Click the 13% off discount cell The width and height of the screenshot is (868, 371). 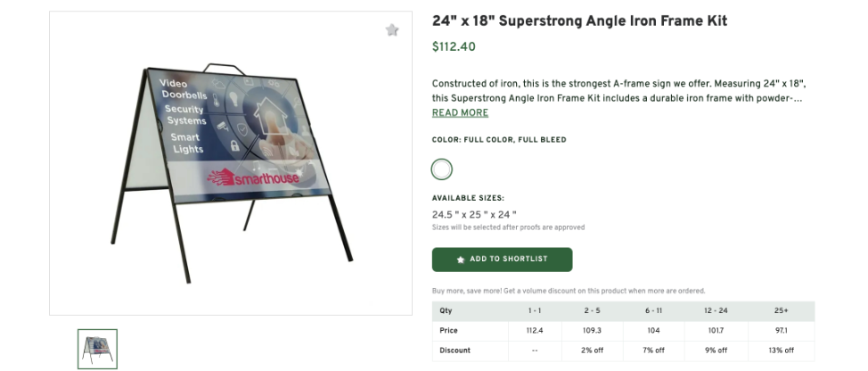click(x=781, y=350)
